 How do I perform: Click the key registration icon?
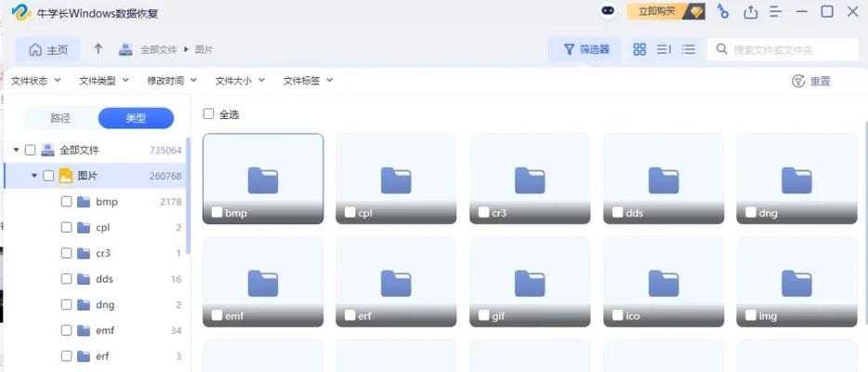(723, 11)
